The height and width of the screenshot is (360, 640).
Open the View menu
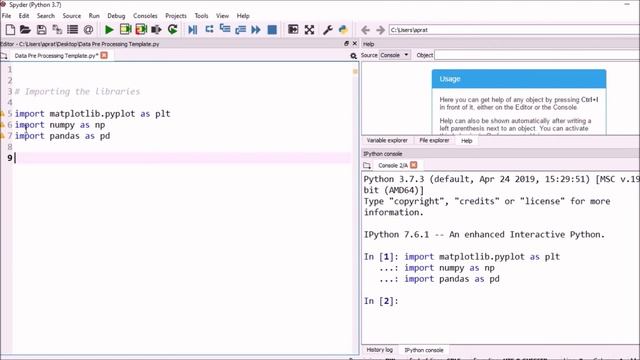coord(222,16)
